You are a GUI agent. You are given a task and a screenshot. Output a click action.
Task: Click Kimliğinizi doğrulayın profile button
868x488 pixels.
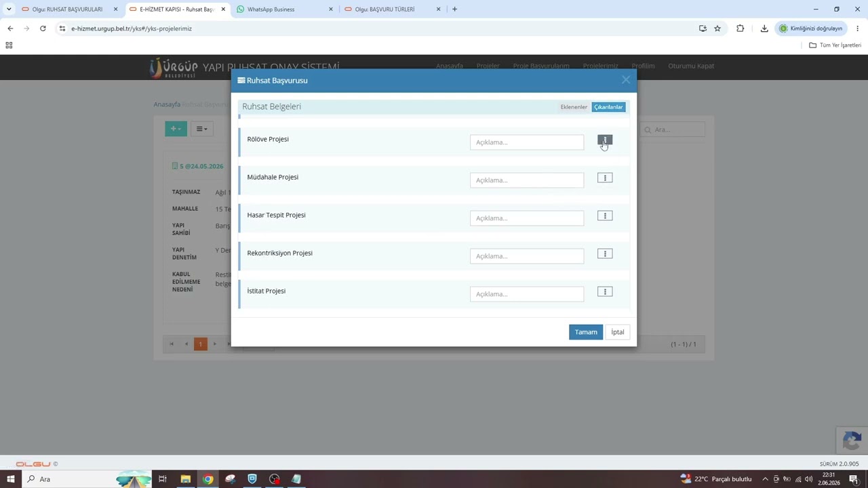(811, 28)
